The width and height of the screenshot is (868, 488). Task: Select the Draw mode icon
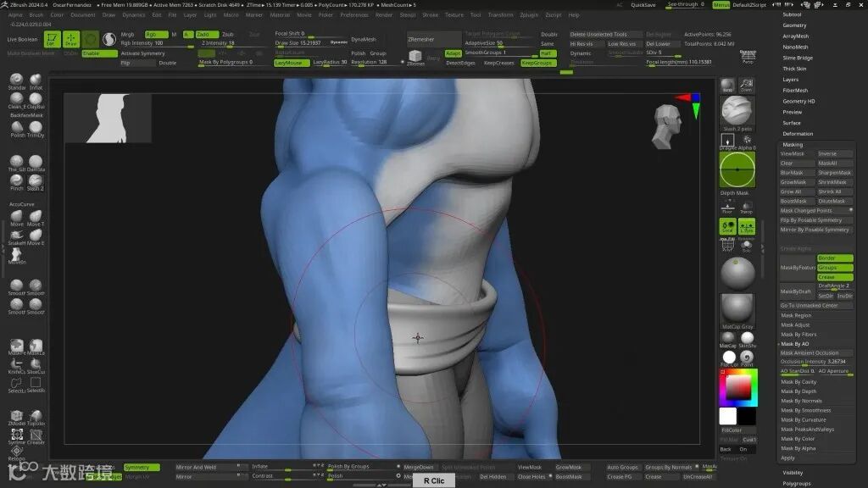click(x=71, y=39)
